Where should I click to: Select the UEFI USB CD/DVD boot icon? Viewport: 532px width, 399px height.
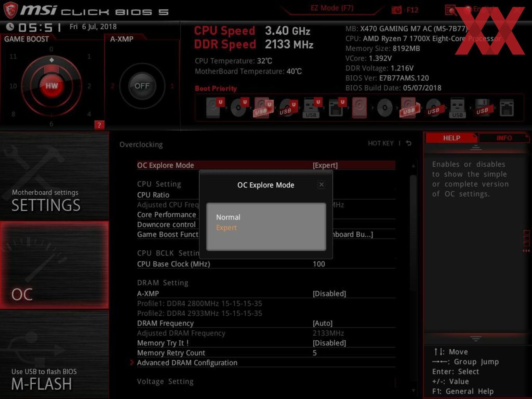tap(288, 108)
